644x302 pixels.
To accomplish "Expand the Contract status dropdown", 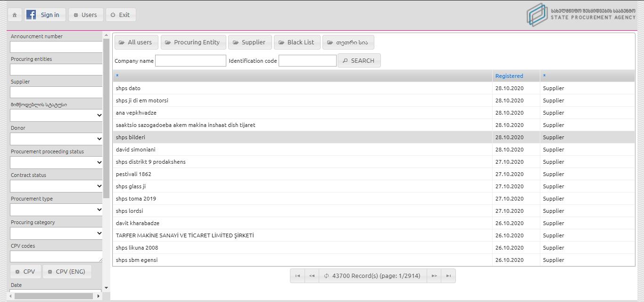I will tap(56, 186).
